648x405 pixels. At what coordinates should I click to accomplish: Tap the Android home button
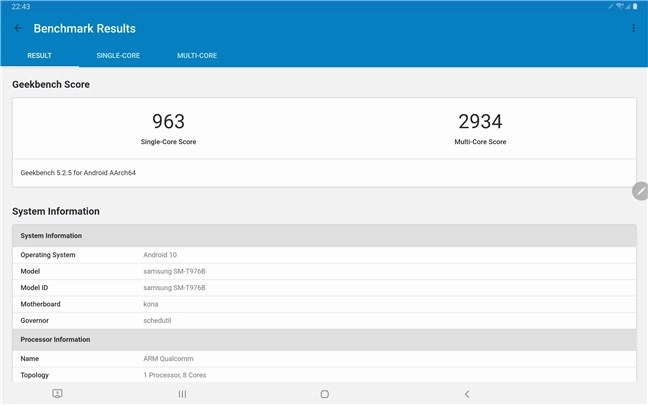325,394
